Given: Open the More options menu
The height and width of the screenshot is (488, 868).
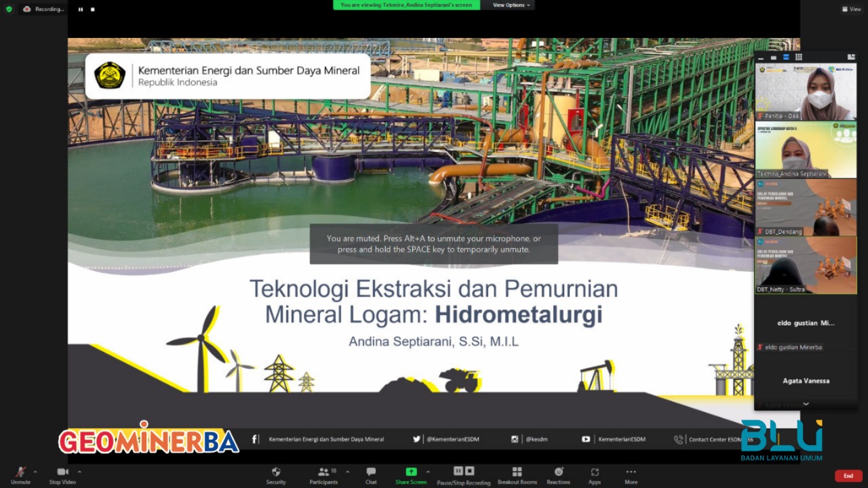Looking at the screenshot, I should pos(631,472).
